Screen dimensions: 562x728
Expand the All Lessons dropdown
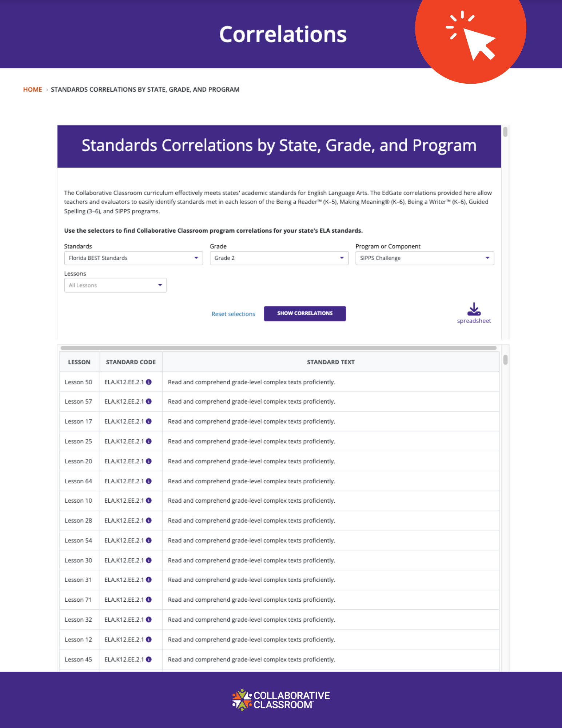pos(115,285)
